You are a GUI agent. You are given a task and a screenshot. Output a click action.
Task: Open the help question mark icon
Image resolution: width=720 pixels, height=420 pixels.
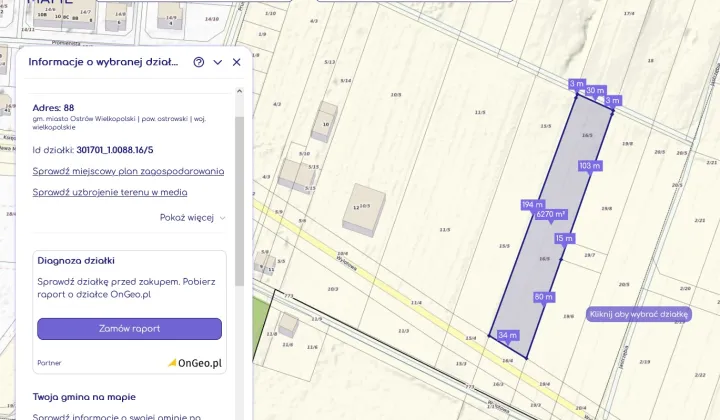(x=199, y=62)
